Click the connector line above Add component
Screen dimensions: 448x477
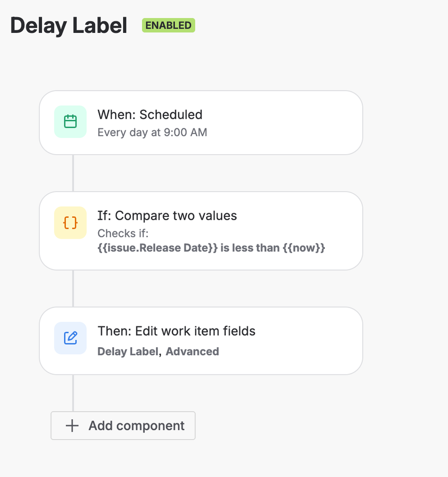click(x=73, y=393)
